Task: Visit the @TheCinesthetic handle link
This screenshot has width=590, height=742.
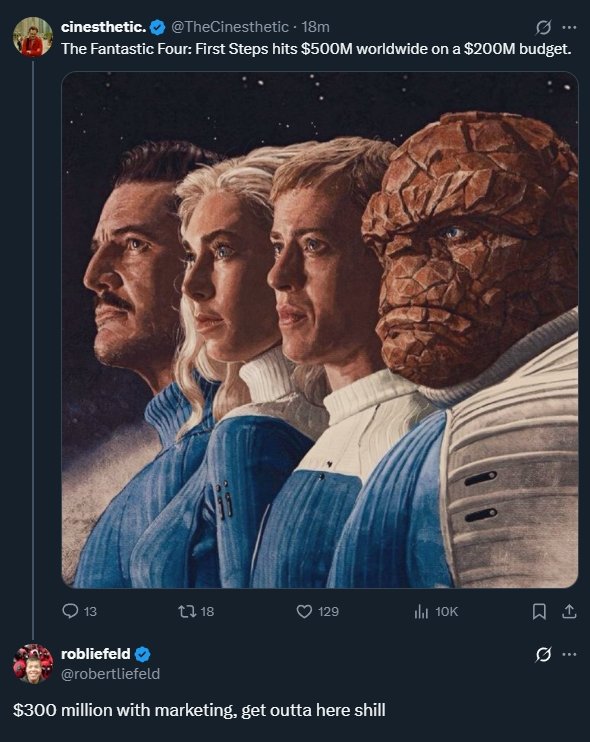Action: [229, 27]
